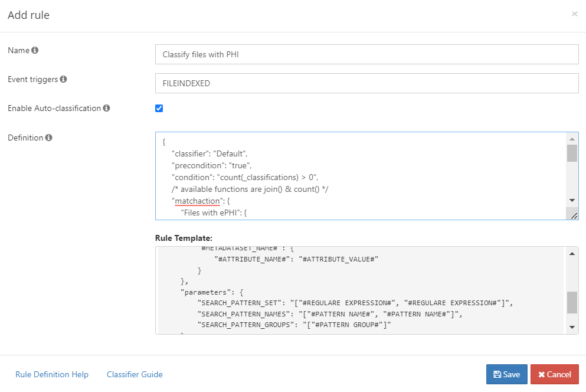This screenshot has height=392, width=586.
Task: Close the Add rule dialog with X
Action: click(x=574, y=14)
